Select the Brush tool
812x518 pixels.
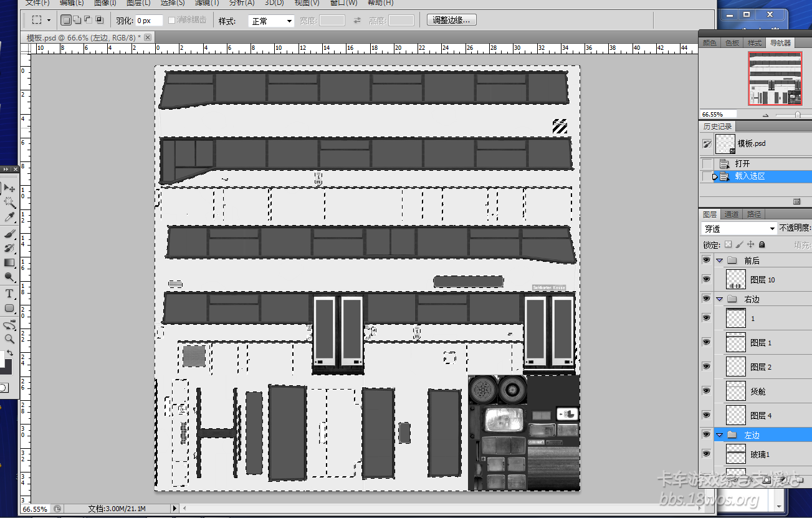click(9, 233)
